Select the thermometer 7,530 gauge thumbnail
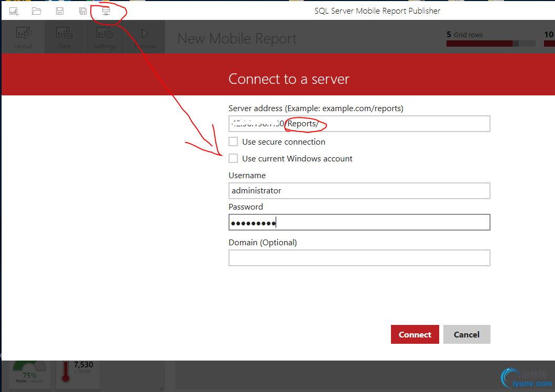Viewport: 555px width, 392px height. [78, 374]
